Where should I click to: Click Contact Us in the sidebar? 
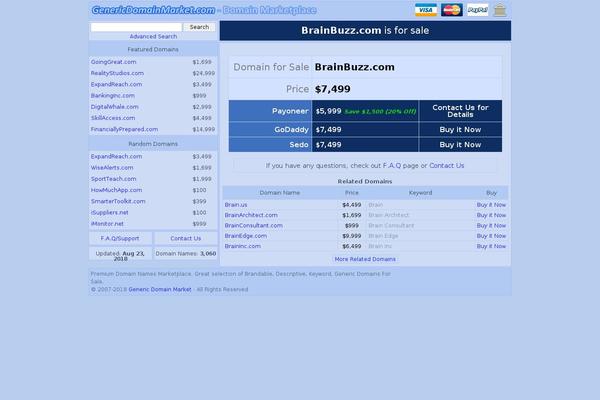coord(186,238)
